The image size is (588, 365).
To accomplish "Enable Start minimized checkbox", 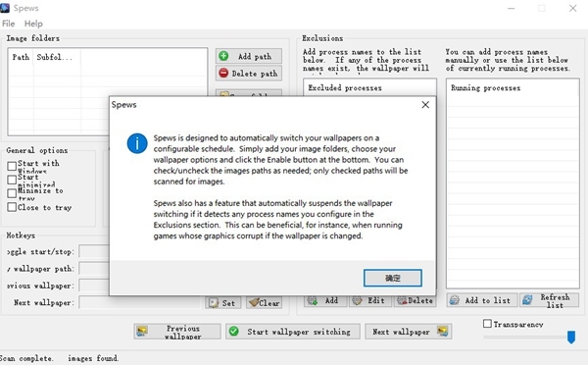I will [x=12, y=180].
